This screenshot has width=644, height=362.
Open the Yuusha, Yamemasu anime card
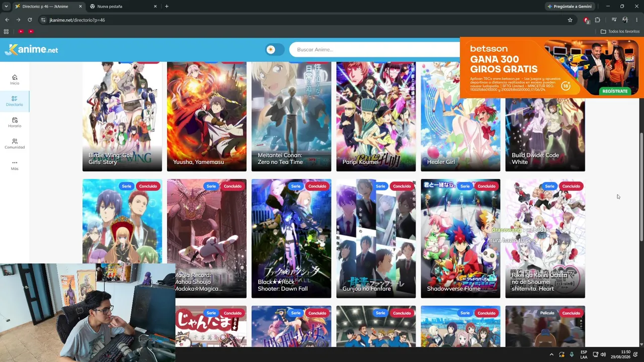[207, 117]
